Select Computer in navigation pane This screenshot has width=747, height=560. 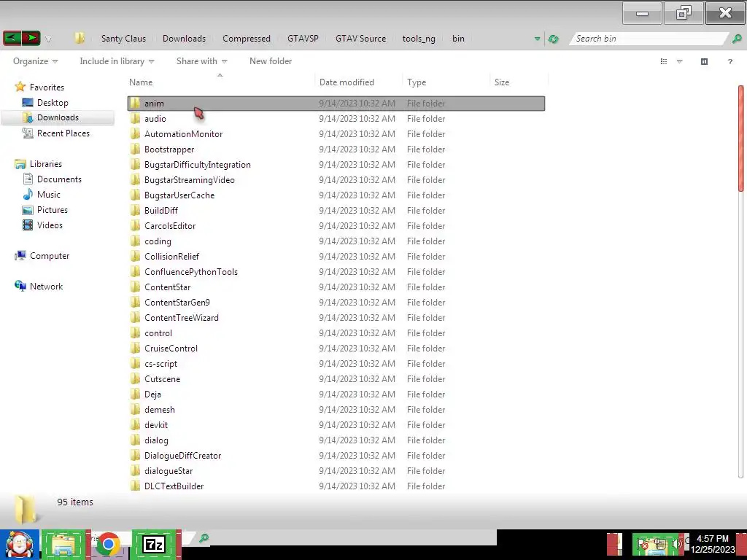pos(50,256)
